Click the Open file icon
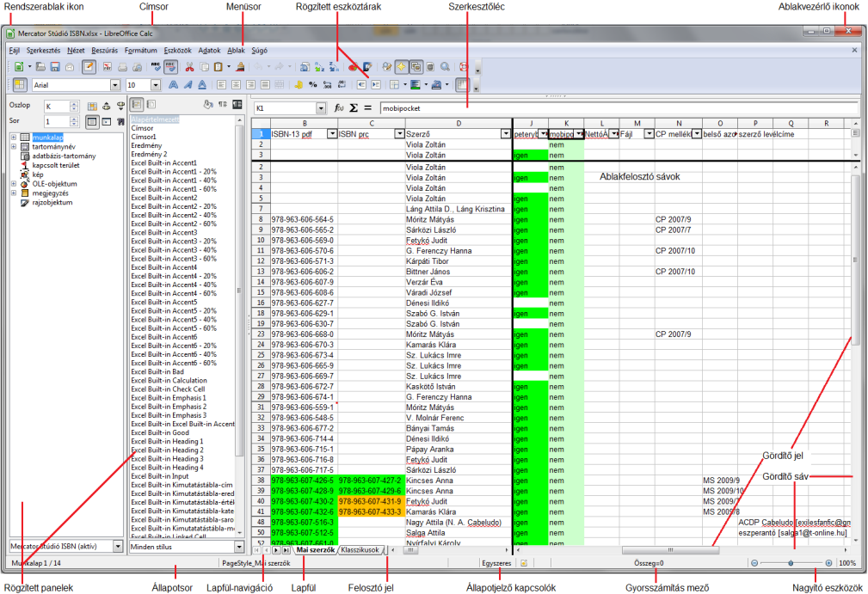 click(x=40, y=67)
